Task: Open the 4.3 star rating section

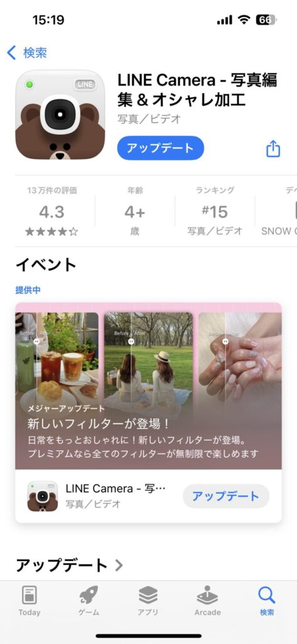Action: tap(51, 211)
